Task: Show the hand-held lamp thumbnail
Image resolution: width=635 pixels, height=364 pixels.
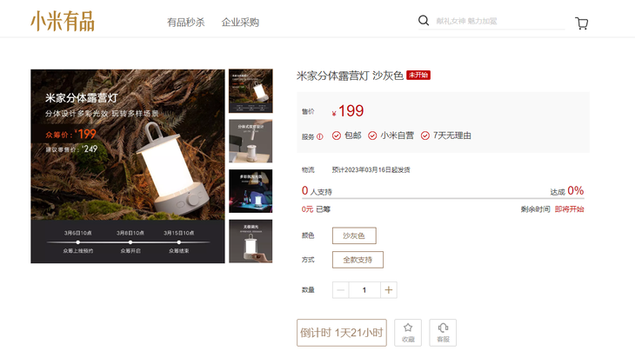Action: coord(251,242)
